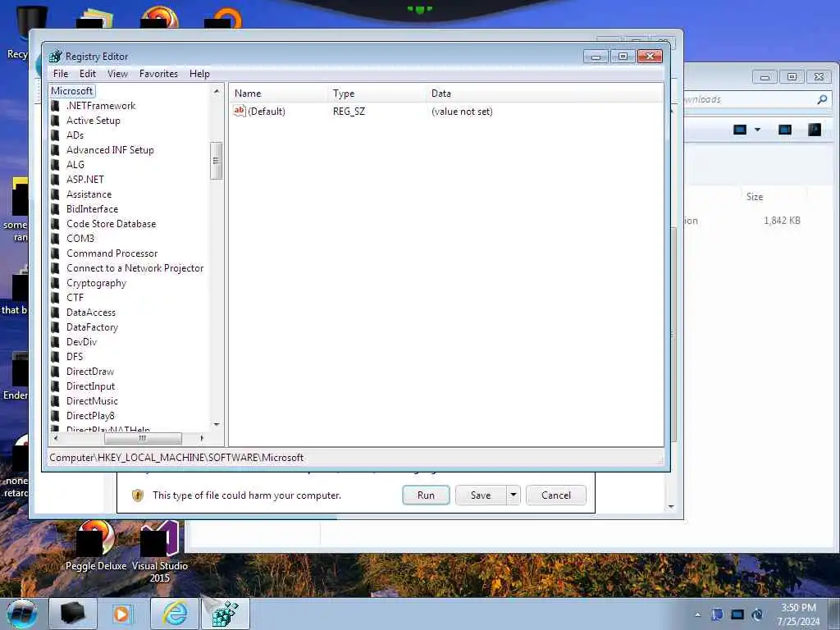Image resolution: width=840 pixels, height=630 pixels.
Task: Open the view options dropdown in Explorer window
Action: 757,130
